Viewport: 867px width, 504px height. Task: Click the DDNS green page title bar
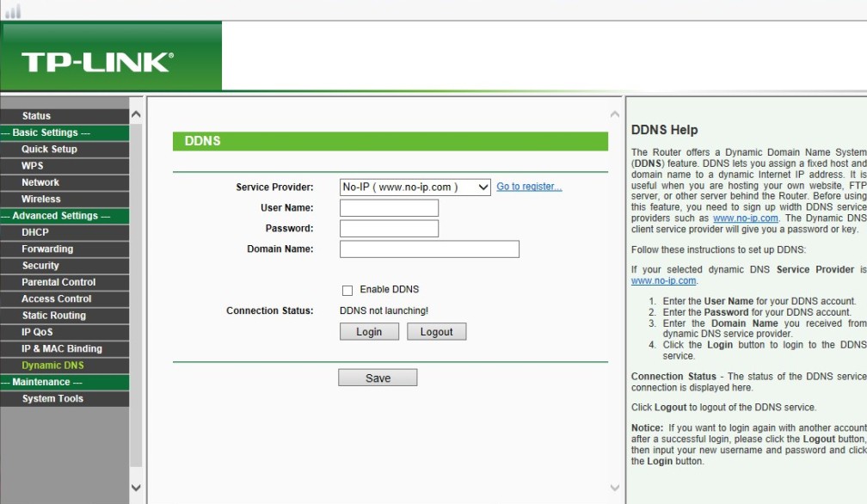coord(390,141)
